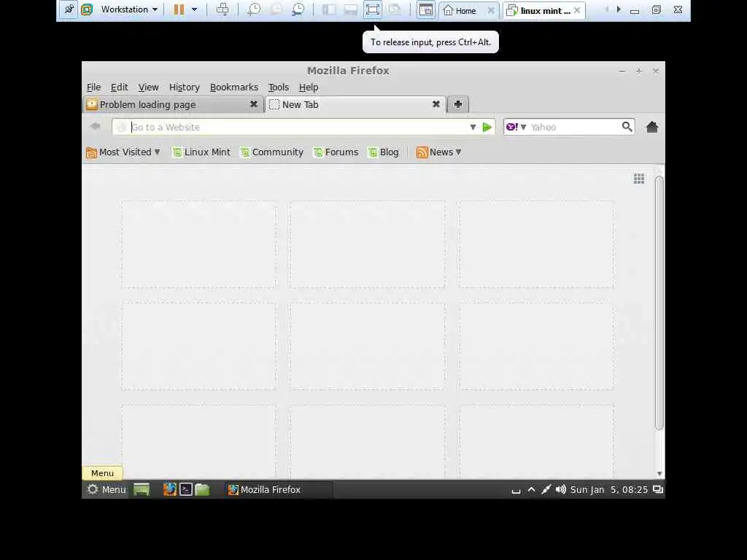This screenshot has width=747, height=560.
Task: Click the up-arrow tray icon
Action: 532,489
